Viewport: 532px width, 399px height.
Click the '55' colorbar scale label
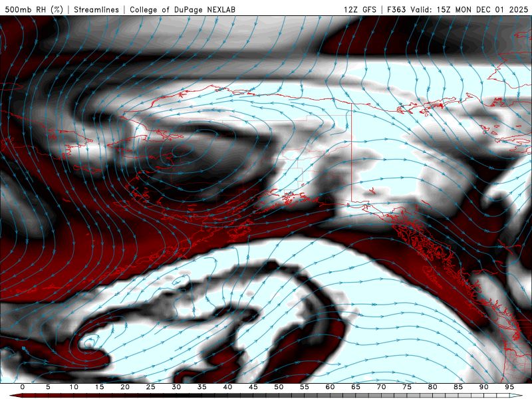click(x=304, y=387)
